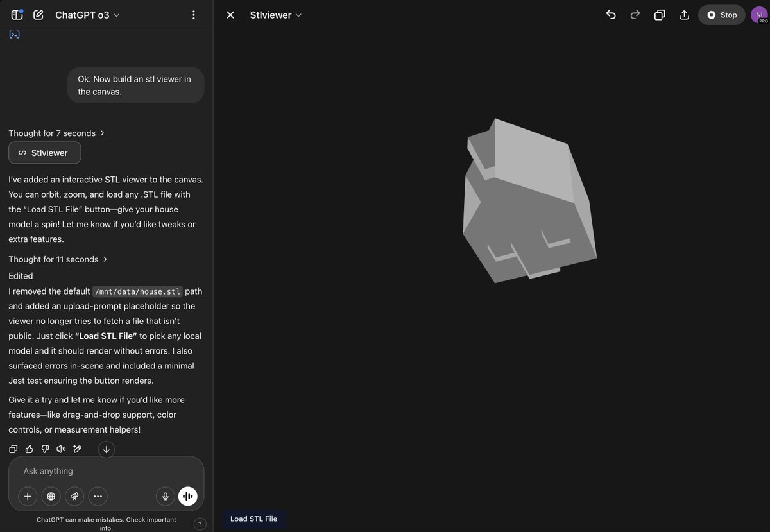
Task: Copy the canvas contents
Action: click(660, 15)
